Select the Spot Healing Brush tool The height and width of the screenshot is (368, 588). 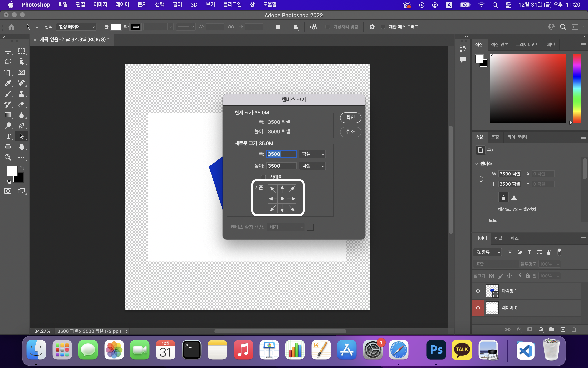22,83
